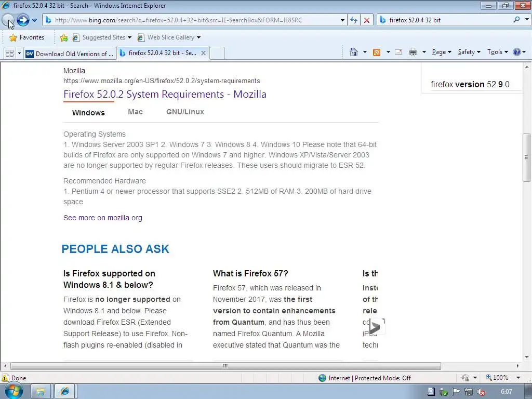Click the magnifier search icon
532x399 pixels.
pyautogui.click(x=516, y=20)
